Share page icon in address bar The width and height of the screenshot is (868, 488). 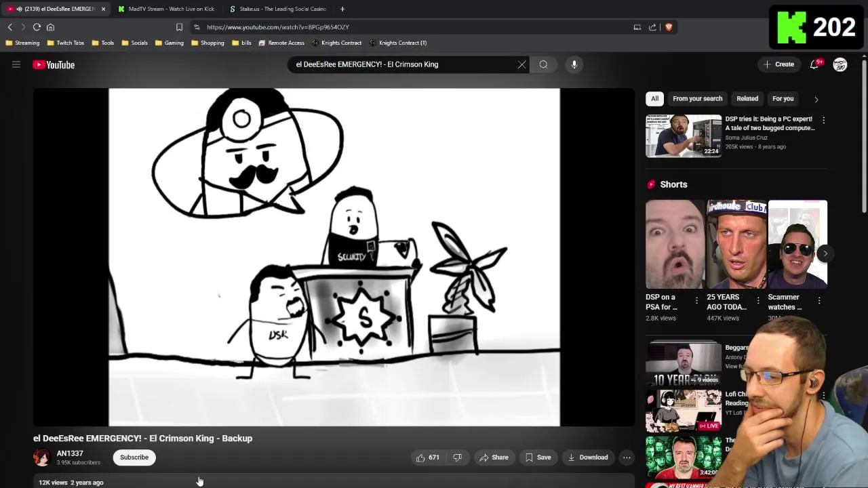[652, 27]
